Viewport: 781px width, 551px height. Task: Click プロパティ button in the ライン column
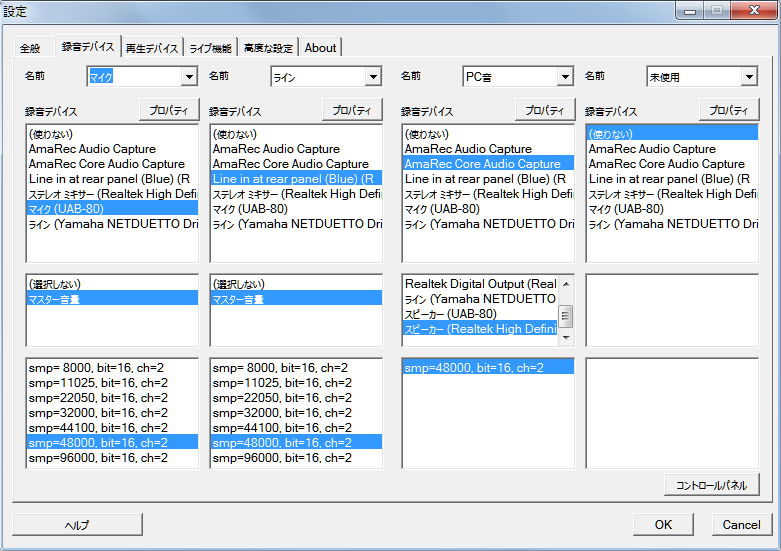point(352,110)
